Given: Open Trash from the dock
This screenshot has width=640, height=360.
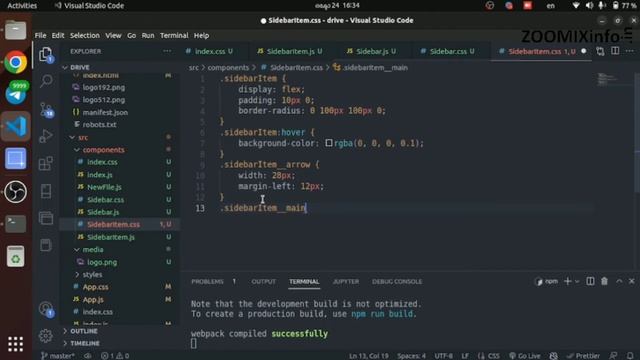Looking at the screenshot, I should click(x=16, y=256).
